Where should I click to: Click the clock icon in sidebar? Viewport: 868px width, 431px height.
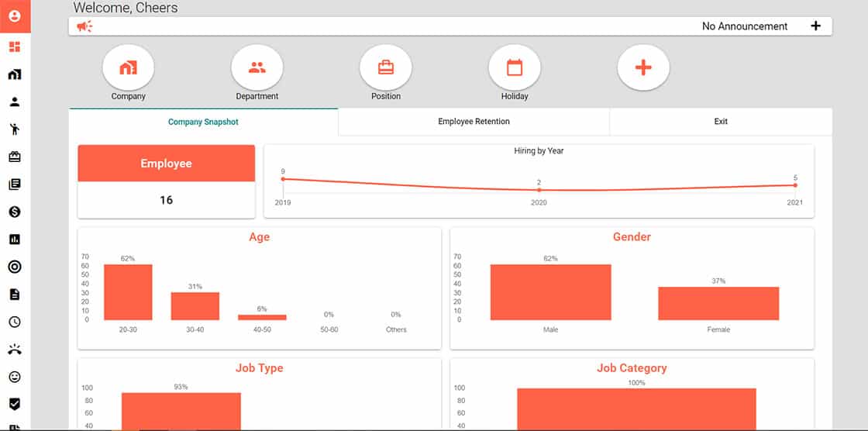(x=15, y=322)
